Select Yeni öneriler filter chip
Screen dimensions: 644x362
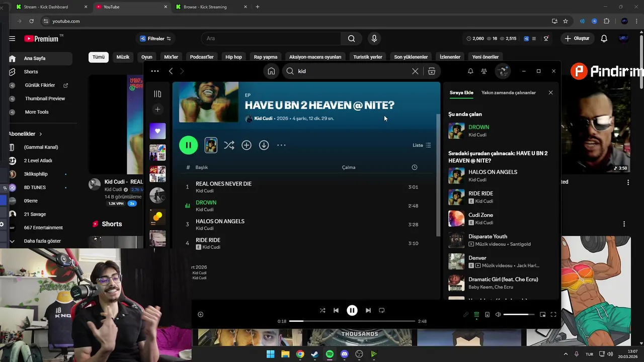(x=486, y=57)
